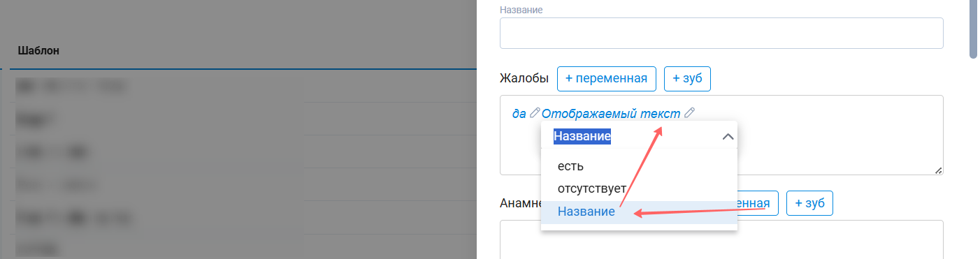Collapse the dropdown with the chevron arrow
980x259 pixels.
728,137
